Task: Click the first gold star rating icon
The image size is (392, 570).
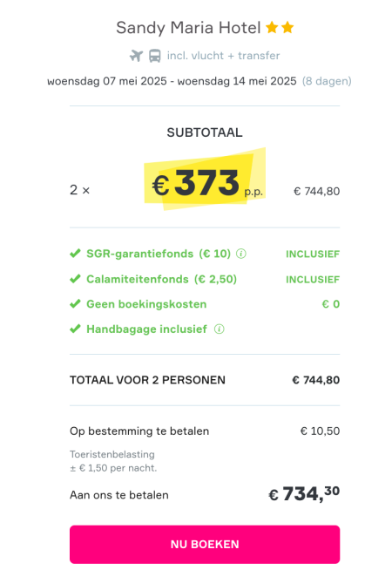Action: [x=272, y=27]
